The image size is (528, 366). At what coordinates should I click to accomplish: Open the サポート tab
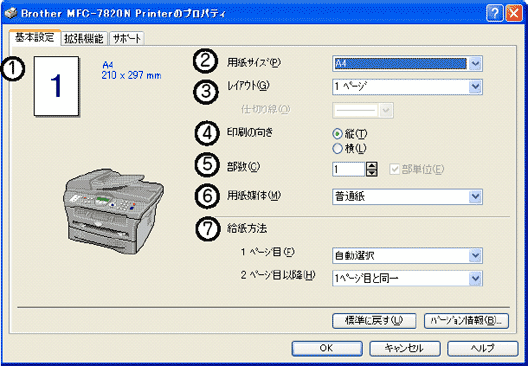(x=127, y=39)
